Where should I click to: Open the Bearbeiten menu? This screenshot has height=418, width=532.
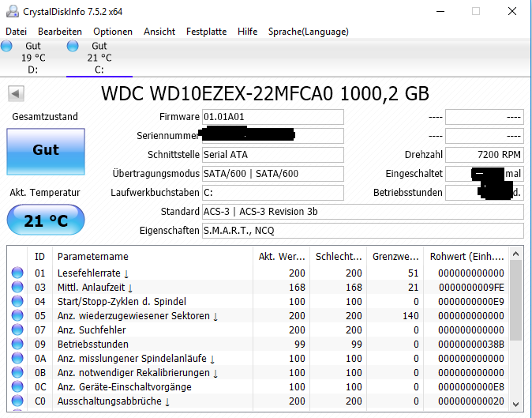[60, 32]
